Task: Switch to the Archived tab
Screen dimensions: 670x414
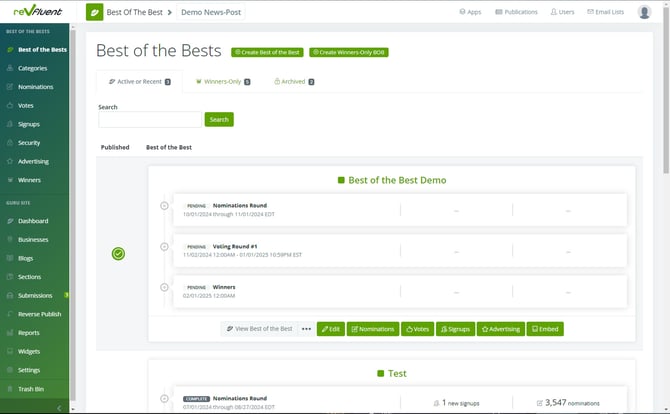Action: [x=293, y=82]
